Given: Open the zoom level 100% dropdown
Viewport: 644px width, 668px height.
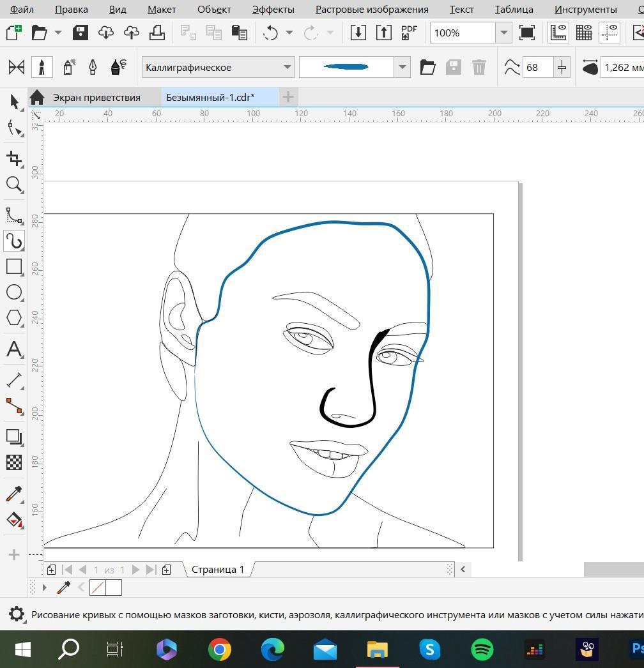Looking at the screenshot, I should tap(503, 33).
